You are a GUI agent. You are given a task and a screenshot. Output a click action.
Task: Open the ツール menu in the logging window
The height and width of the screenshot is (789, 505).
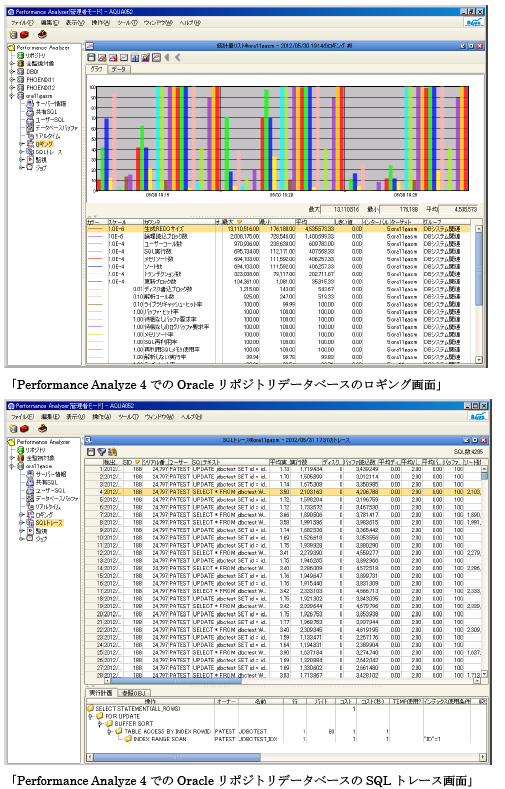tap(127, 23)
